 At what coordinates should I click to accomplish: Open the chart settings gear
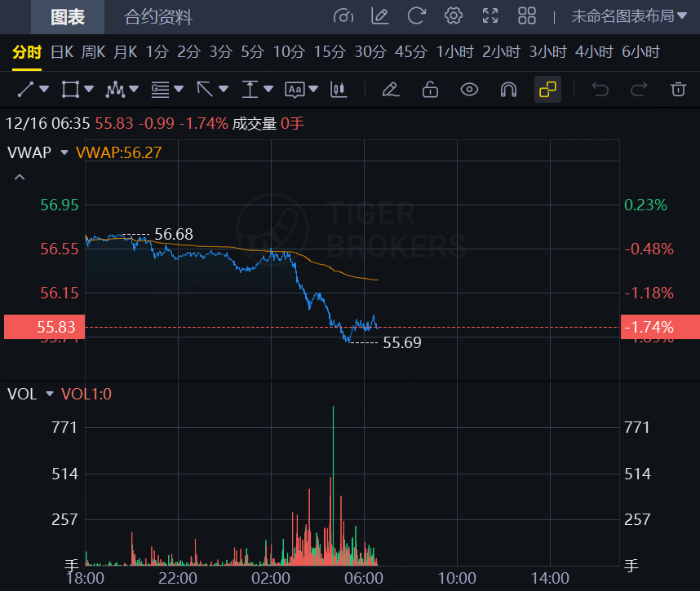[x=454, y=15]
